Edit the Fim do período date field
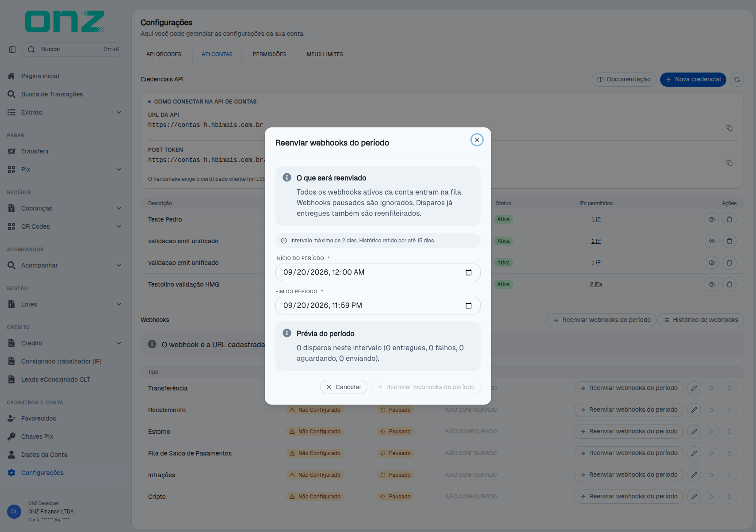The image size is (756, 532). click(x=378, y=306)
